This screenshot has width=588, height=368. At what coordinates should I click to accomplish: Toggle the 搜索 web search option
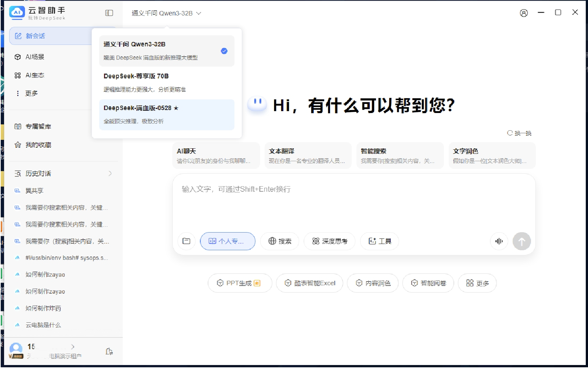pos(279,241)
